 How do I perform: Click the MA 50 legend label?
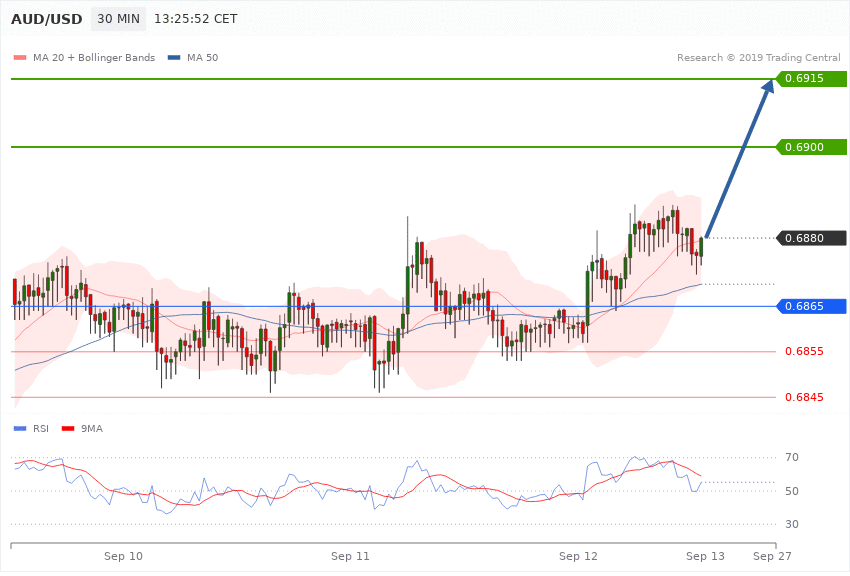(x=202, y=57)
